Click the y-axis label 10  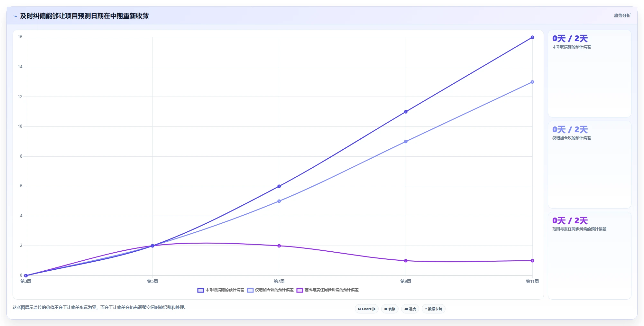(20, 126)
